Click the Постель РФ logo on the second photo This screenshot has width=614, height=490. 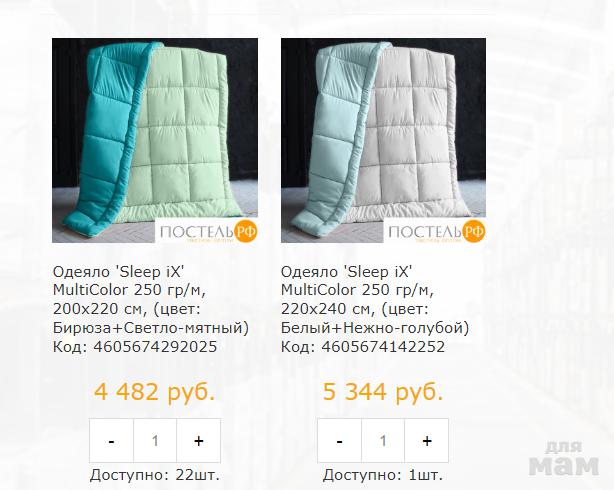[x=435, y=231]
